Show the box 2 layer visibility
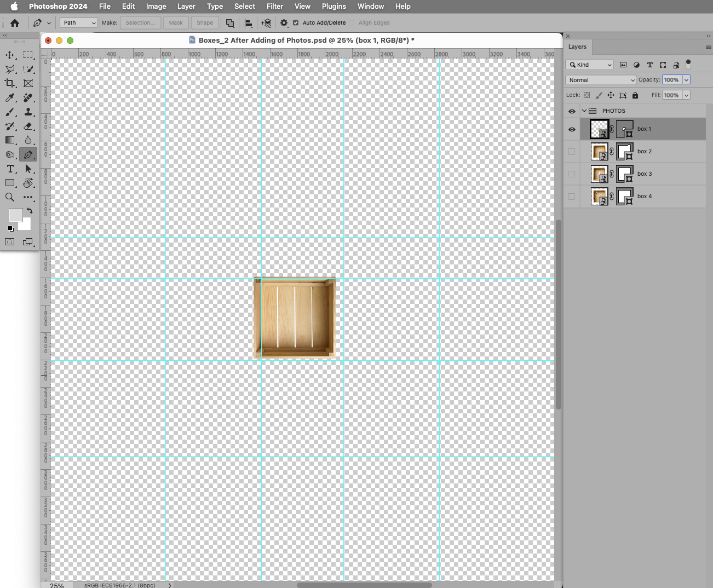This screenshot has height=588, width=713. (572, 152)
